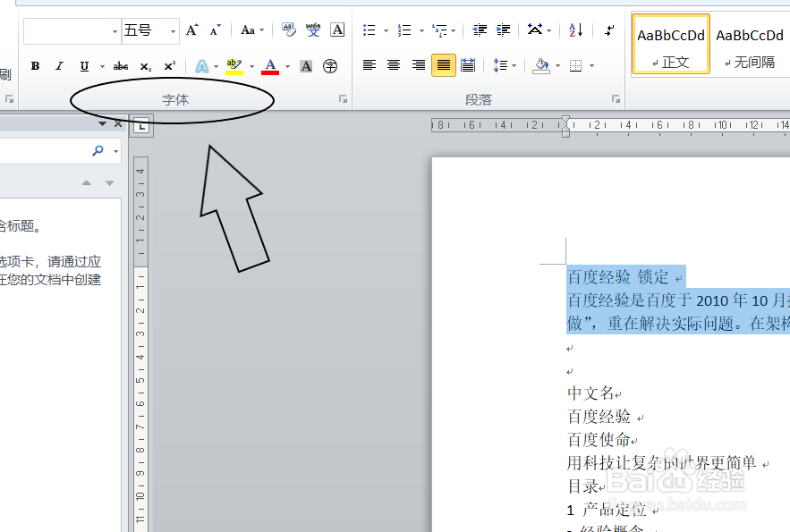Toggle Italic formatting
This screenshot has width=790, height=532.
tap(59, 66)
